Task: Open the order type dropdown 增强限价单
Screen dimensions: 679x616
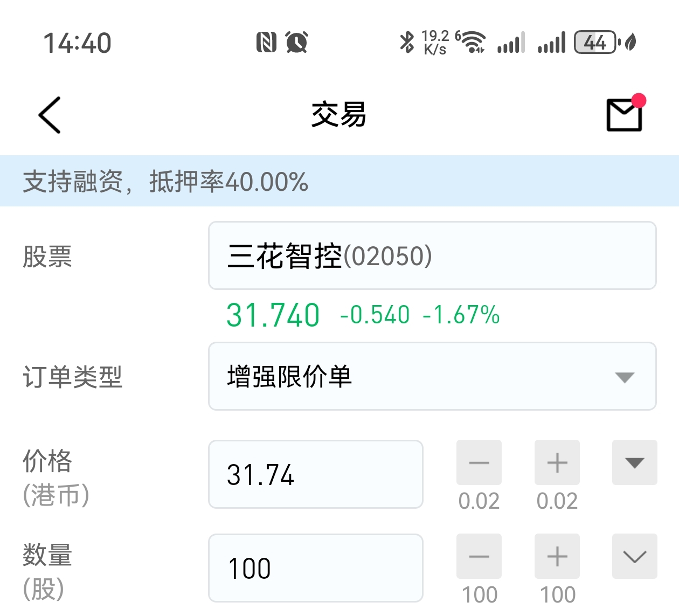Action: (432, 376)
